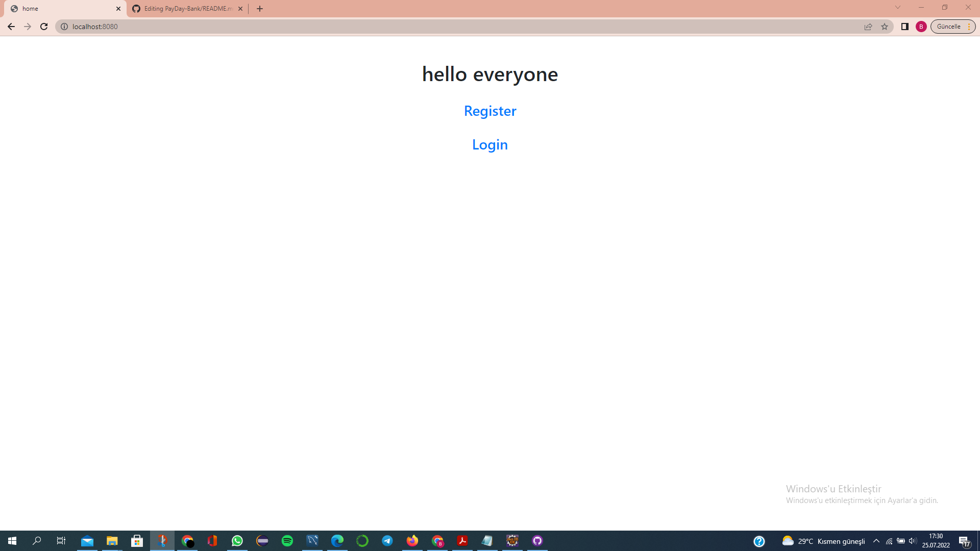Click the Login link
The width and height of the screenshot is (980, 551).
point(489,144)
